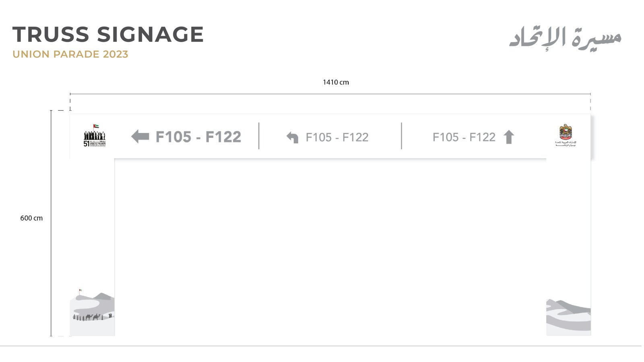
Task: Click the divider after the bold F105 text
Action: 259,136
